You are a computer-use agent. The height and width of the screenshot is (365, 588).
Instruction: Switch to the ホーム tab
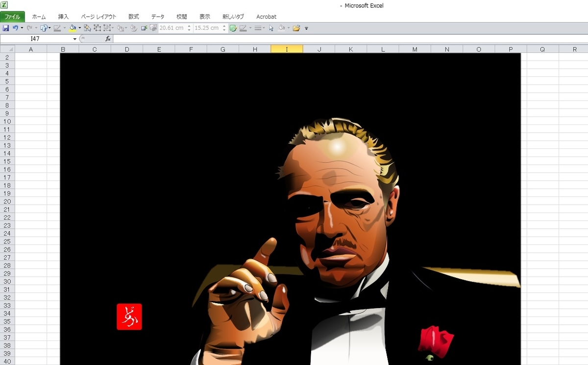click(x=39, y=17)
